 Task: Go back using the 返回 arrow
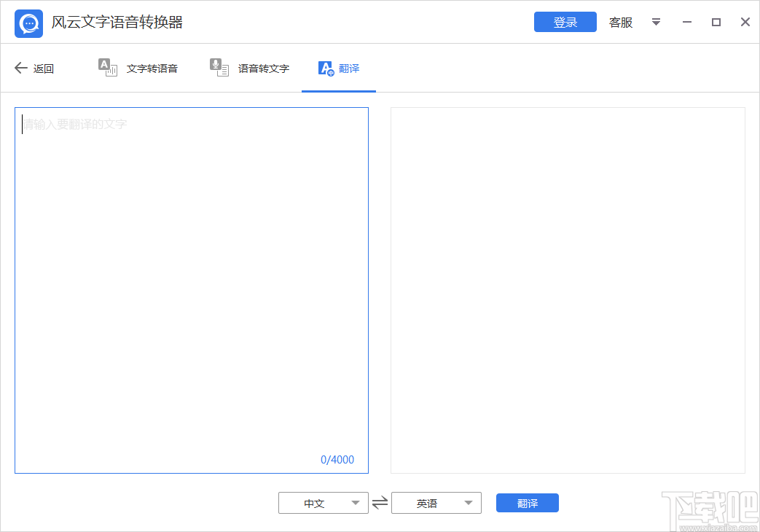click(x=21, y=68)
